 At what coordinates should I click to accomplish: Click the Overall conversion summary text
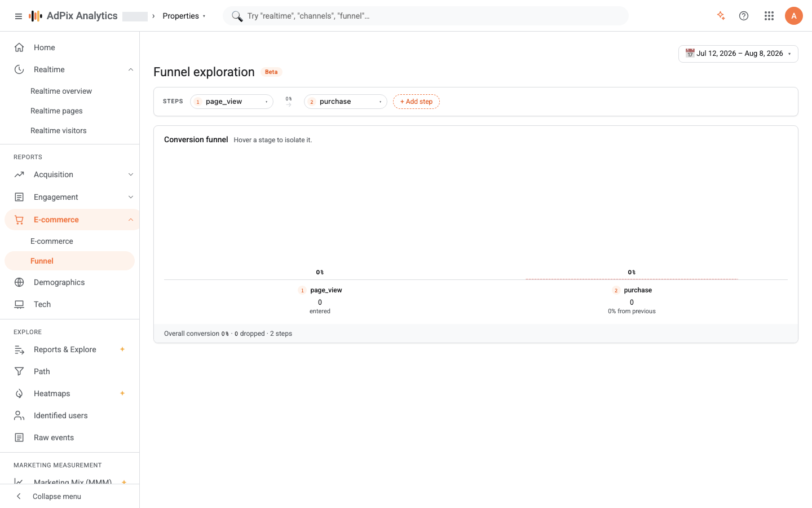228,334
